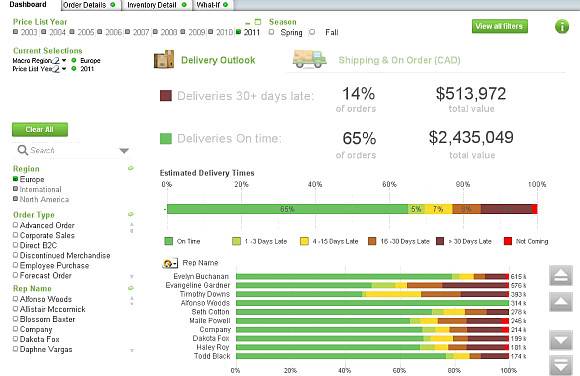Switch to Inventory Detail tab
Screen dimensions: 580x376
tap(156, 5)
